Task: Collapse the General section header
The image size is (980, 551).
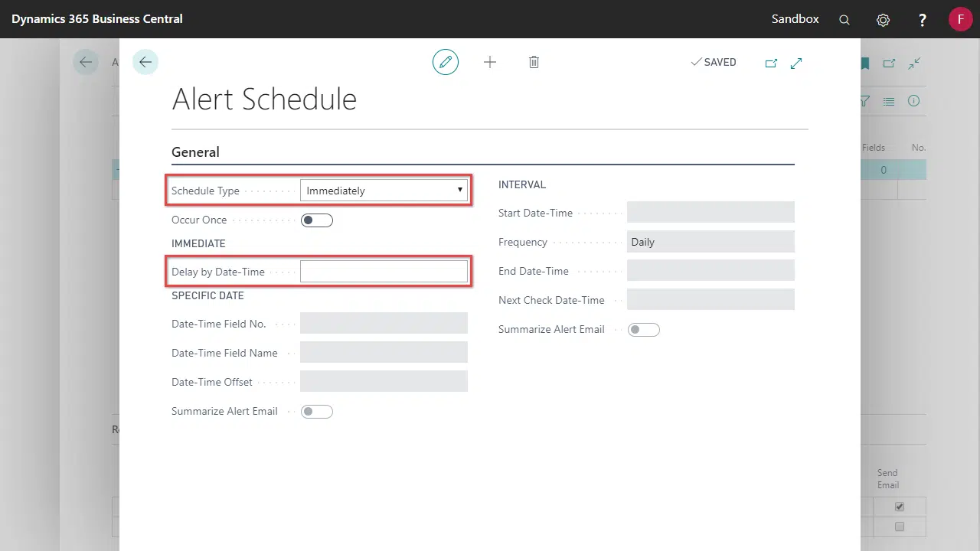Action: (x=195, y=152)
